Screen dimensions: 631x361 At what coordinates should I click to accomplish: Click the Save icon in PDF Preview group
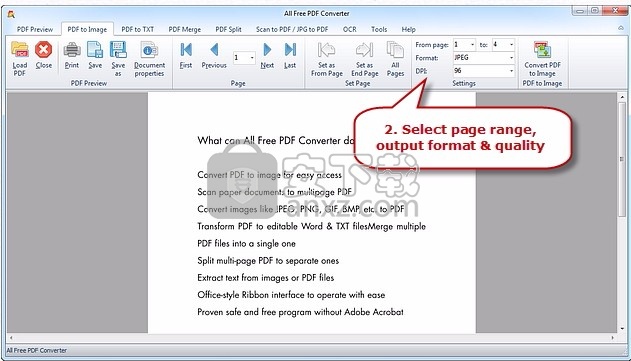[95, 50]
